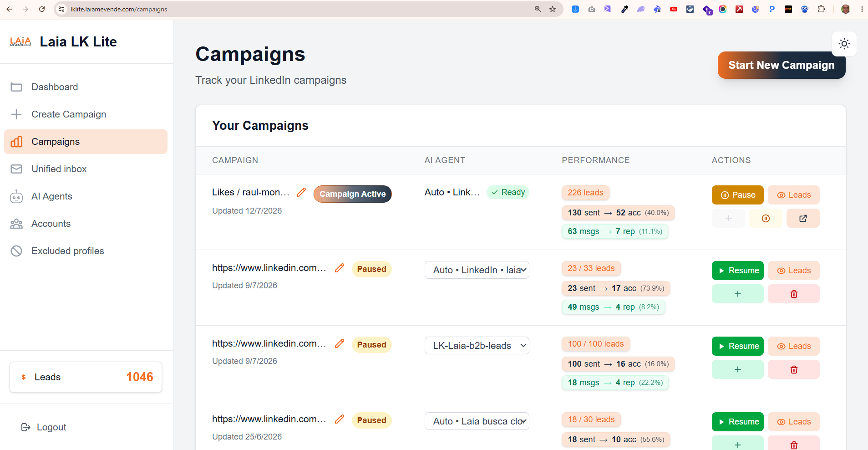Screen dimensions: 868x450
Task: Open AI Agents in sidebar
Action: (x=86, y=196)
